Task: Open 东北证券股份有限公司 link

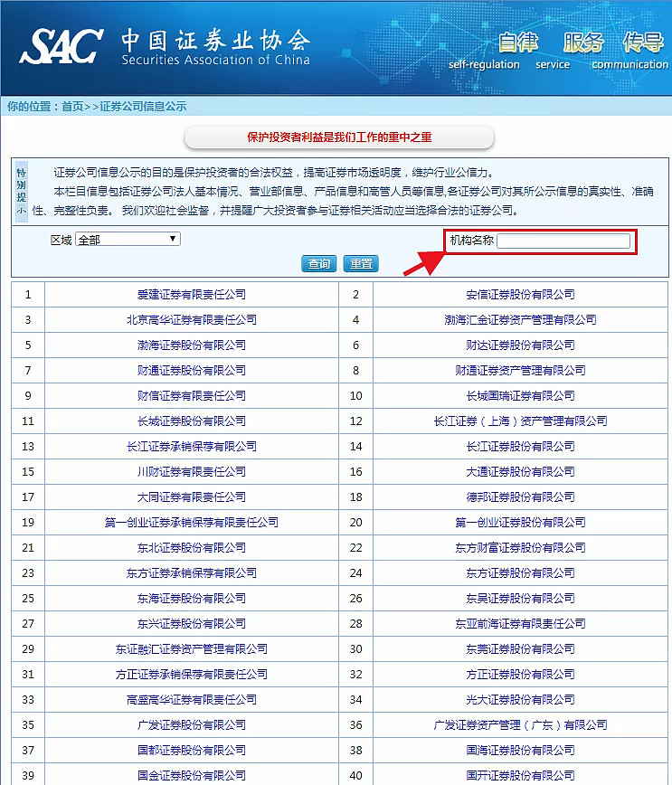Action: pos(192,548)
